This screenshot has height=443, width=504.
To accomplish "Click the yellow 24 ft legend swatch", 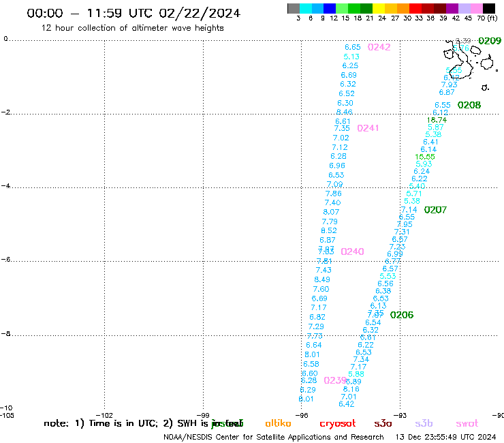I will [x=379, y=8].
